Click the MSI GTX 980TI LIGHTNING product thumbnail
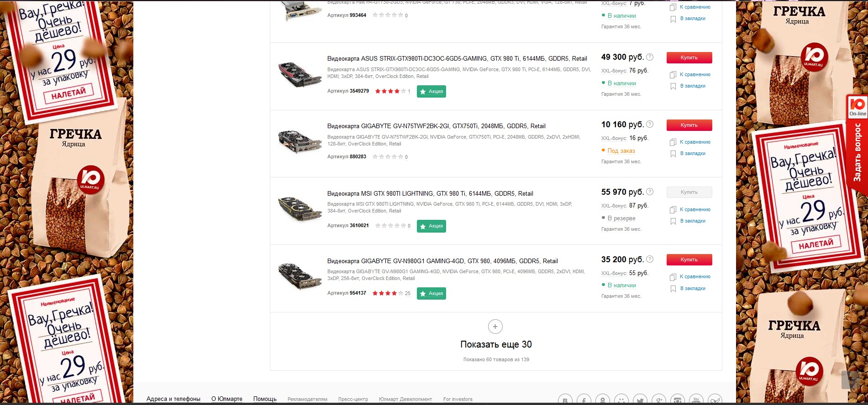This screenshot has width=868, height=405. point(299,209)
